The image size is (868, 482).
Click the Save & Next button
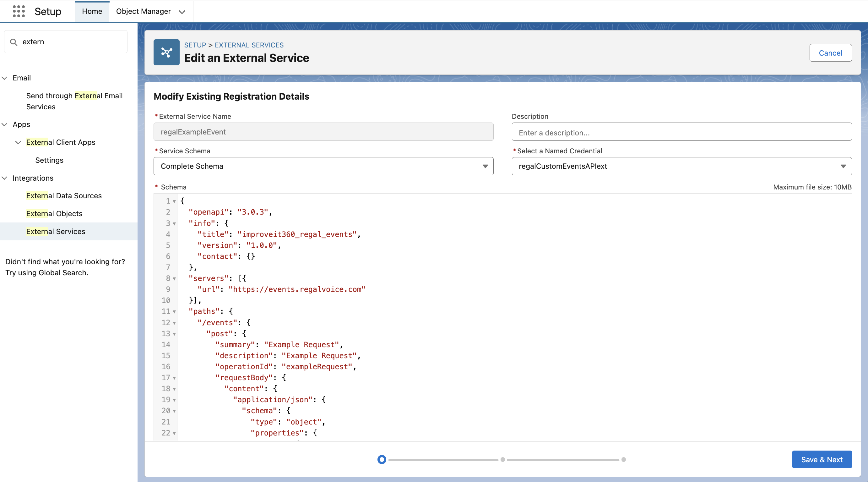822,459
